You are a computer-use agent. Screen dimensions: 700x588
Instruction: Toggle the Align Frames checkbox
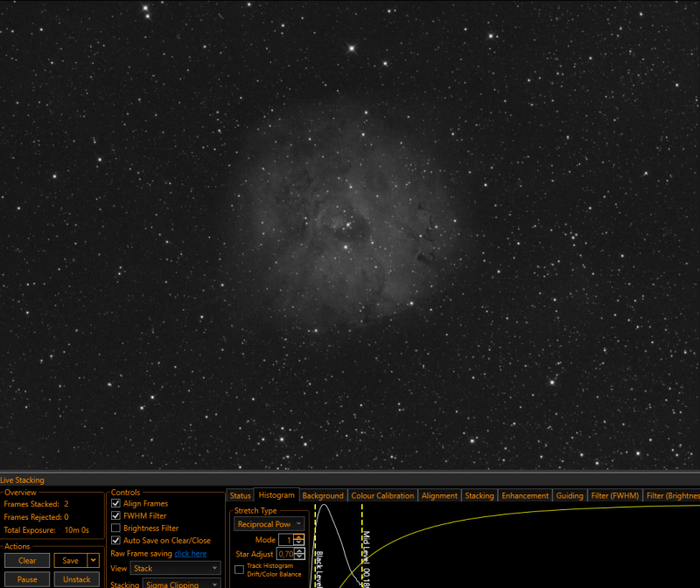115,503
